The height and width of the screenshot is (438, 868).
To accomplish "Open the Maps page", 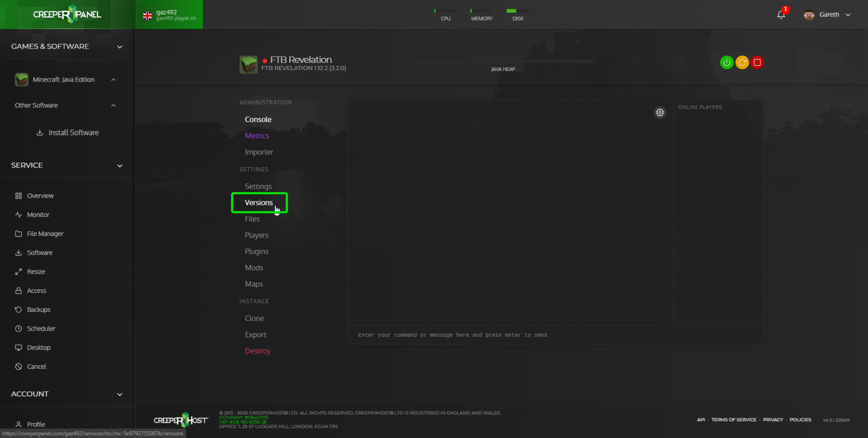I will point(254,284).
